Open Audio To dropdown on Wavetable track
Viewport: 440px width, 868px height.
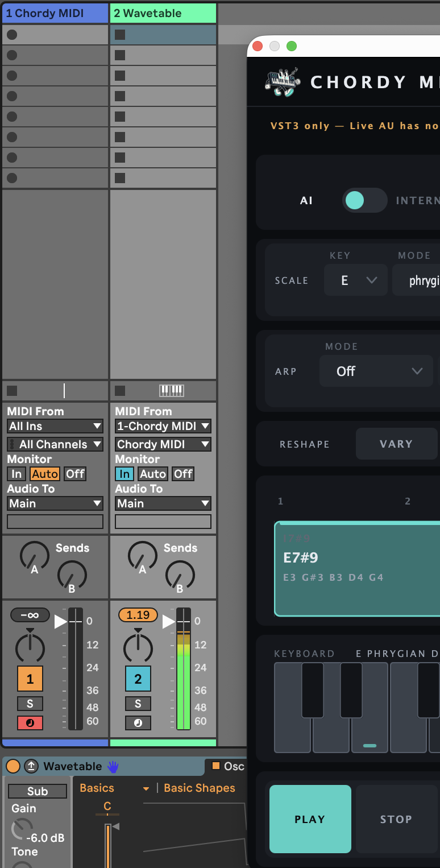(x=163, y=503)
